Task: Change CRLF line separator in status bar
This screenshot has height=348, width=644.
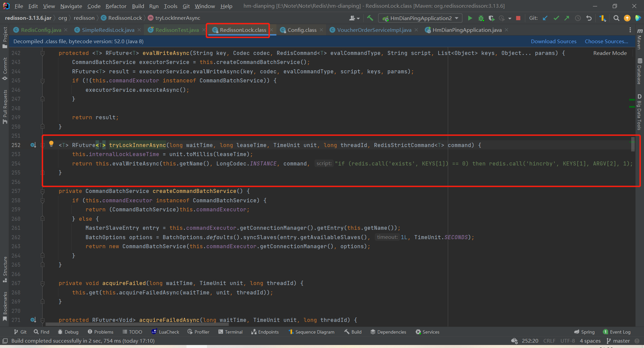Action: [x=549, y=341]
